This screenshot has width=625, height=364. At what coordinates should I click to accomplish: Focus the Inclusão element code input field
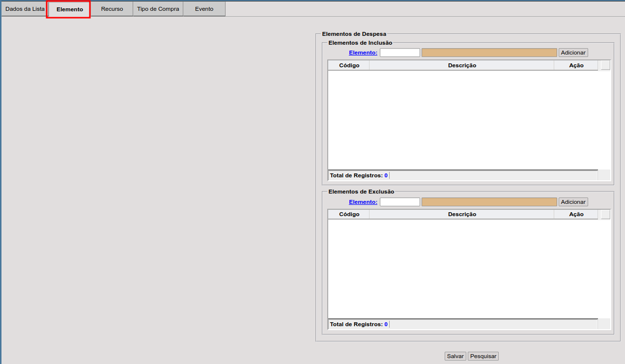[400, 53]
